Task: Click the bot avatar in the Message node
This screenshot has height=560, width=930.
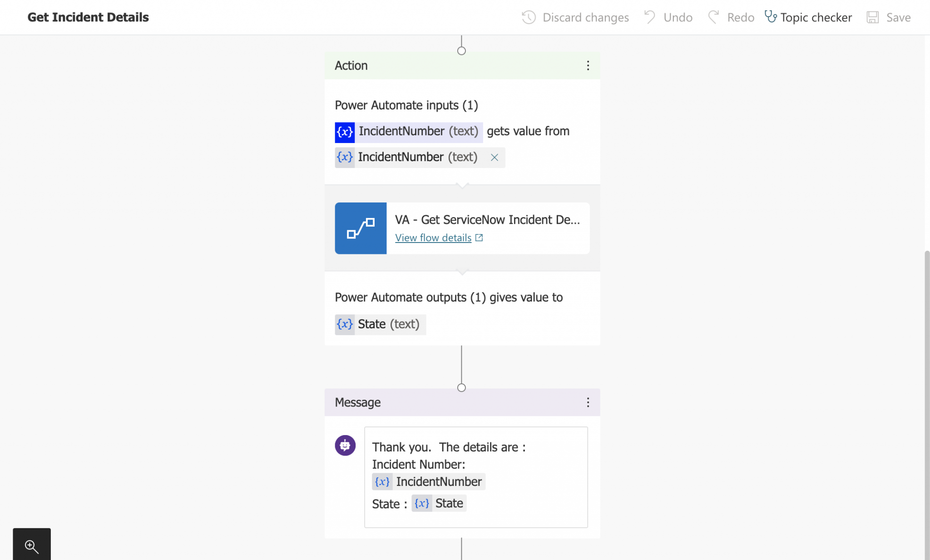Action: (345, 445)
